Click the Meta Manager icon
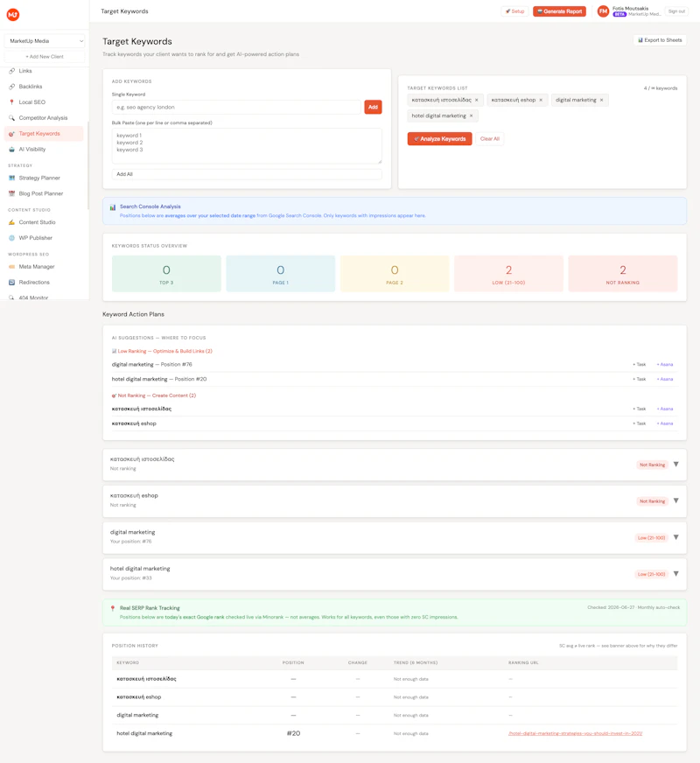This screenshot has width=700, height=763. [11, 267]
